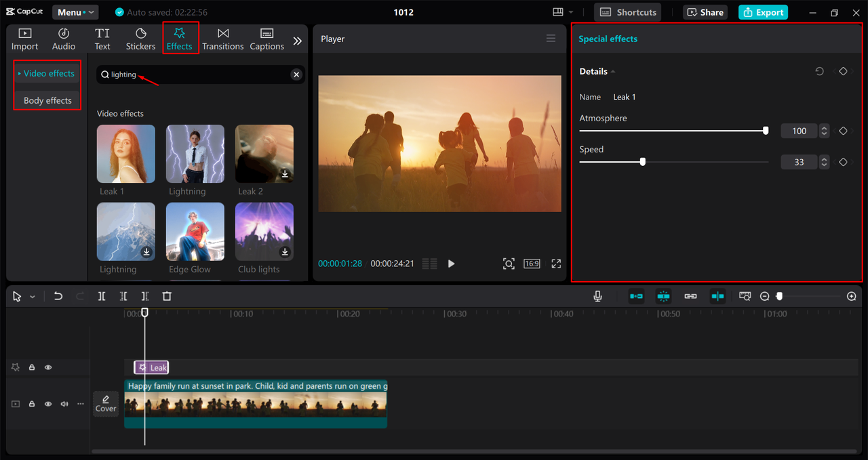Image resolution: width=868 pixels, height=460 pixels.
Task: Split the clip at playhead
Action: 102,296
